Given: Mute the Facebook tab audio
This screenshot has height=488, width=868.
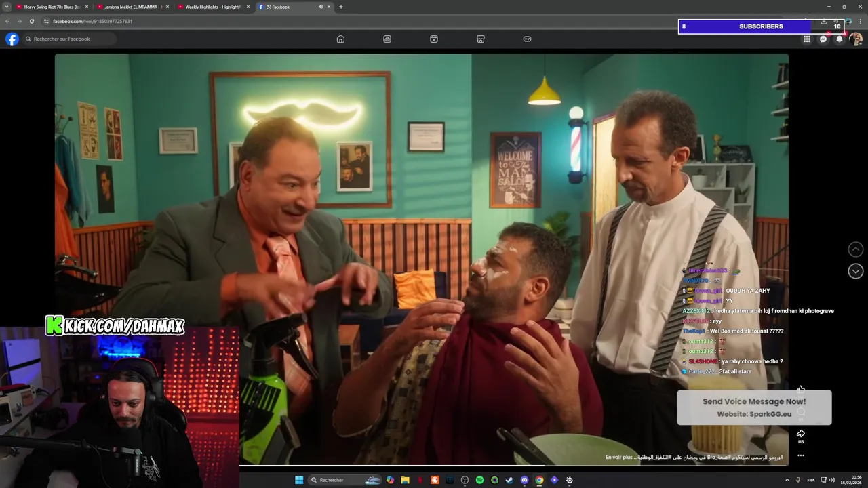Looking at the screenshot, I should point(321,7).
